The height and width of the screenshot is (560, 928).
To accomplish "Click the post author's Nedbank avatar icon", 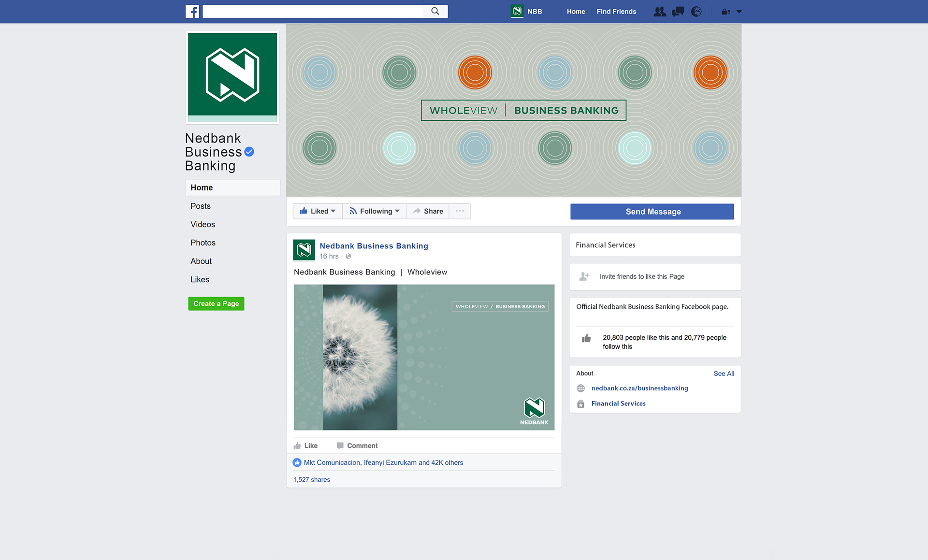I will [304, 250].
